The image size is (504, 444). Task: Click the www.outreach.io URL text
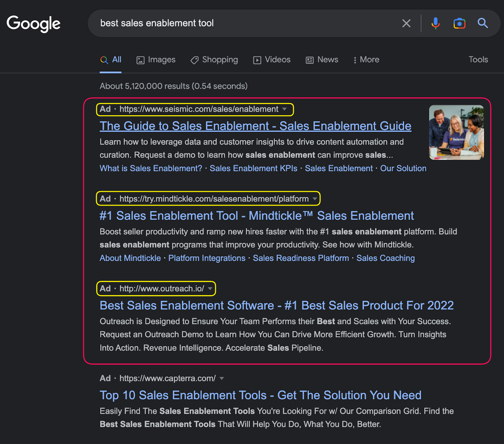click(x=162, y=289)
